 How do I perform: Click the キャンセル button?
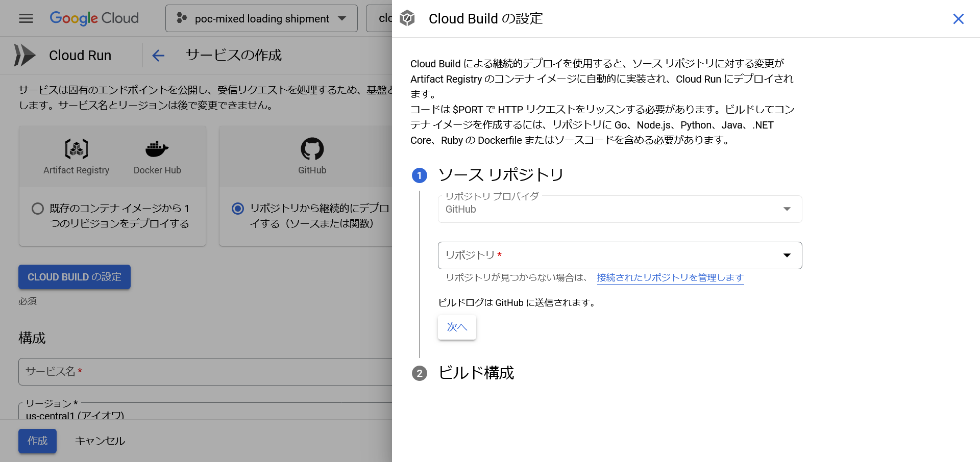click(100, 441)
